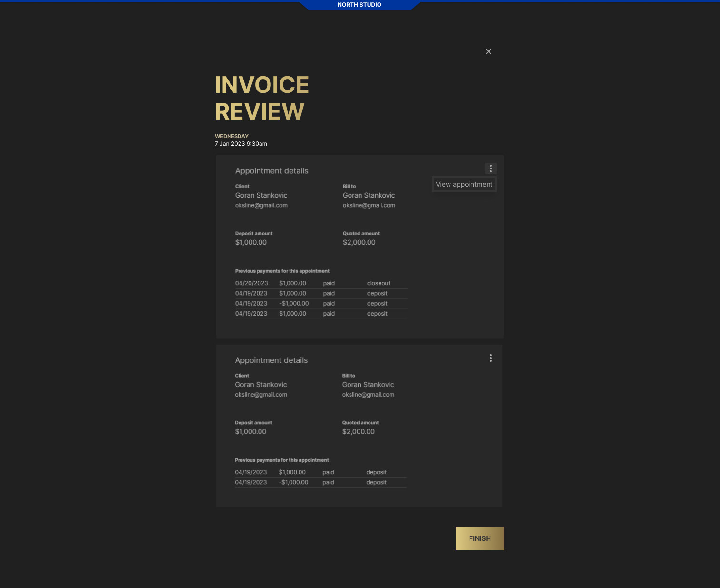Viewport: 720px width, 588px height.
Task: Click "Previous payments for this appointment" in the top card
Action: click(x=282, y=271)
